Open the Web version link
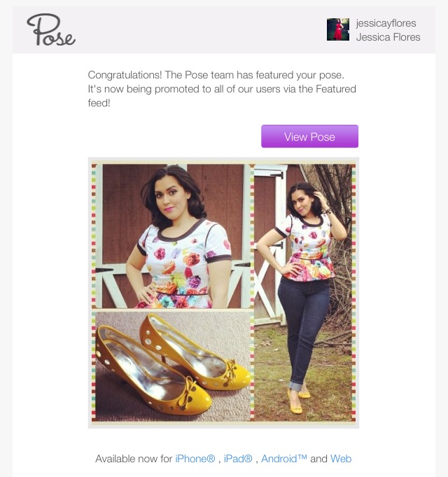 [x=341, y=459]
